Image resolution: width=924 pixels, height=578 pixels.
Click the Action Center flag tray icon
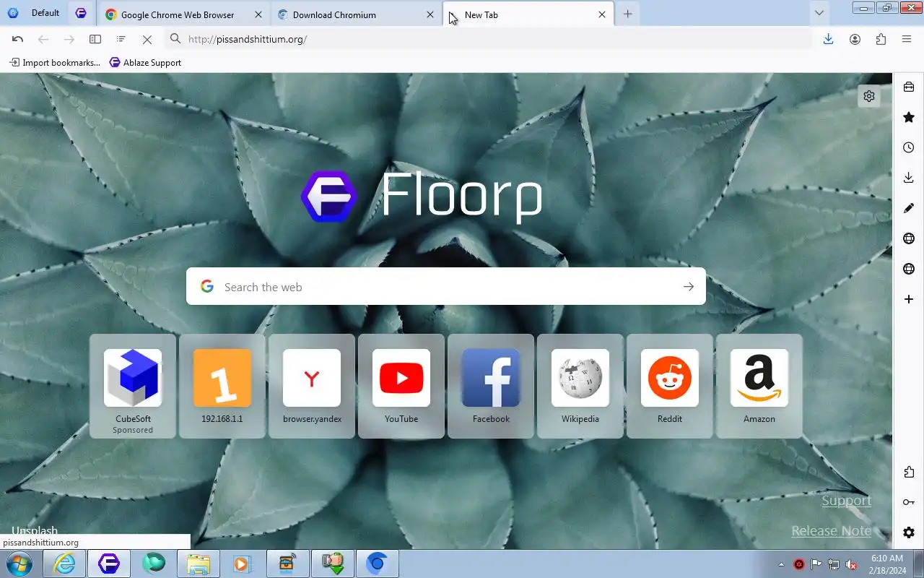click(x=816, y=564)
